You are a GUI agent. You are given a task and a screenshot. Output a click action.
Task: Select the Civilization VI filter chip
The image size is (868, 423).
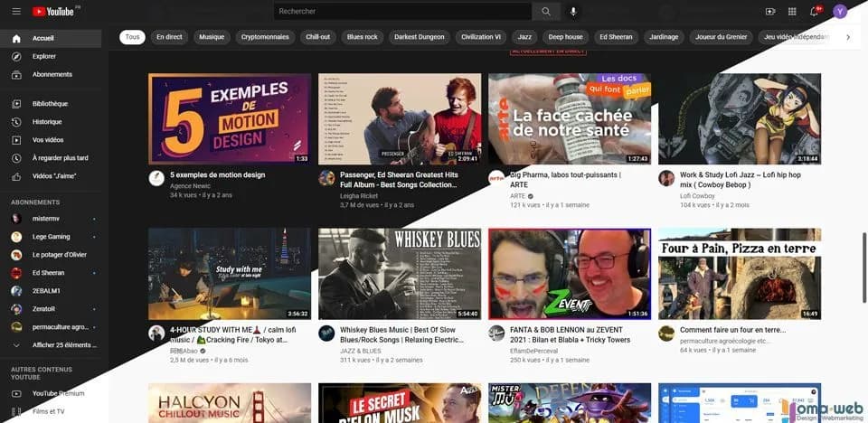(x=481, y=37)
